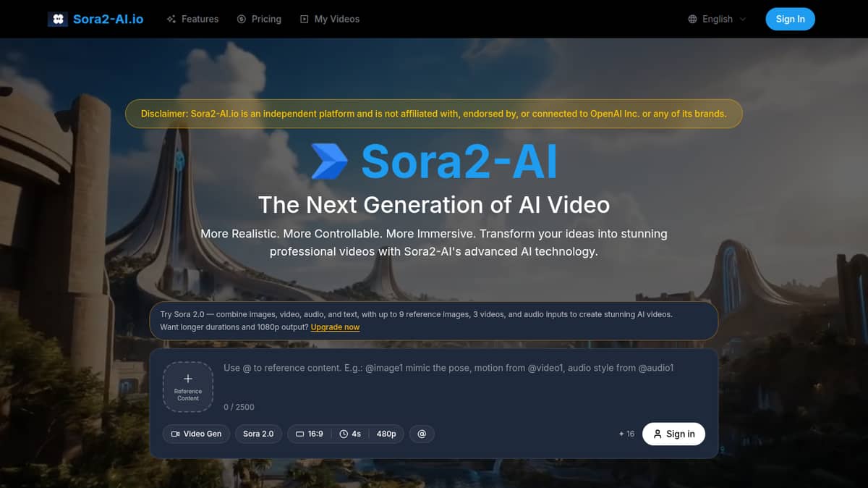Click the OpenAI disclaimer banner

(434, 114)
